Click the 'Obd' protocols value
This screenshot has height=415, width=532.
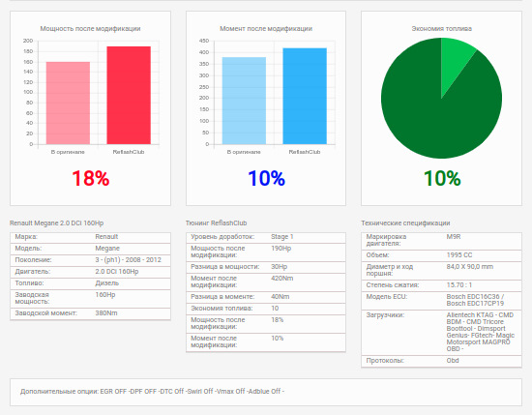(453, 361)
